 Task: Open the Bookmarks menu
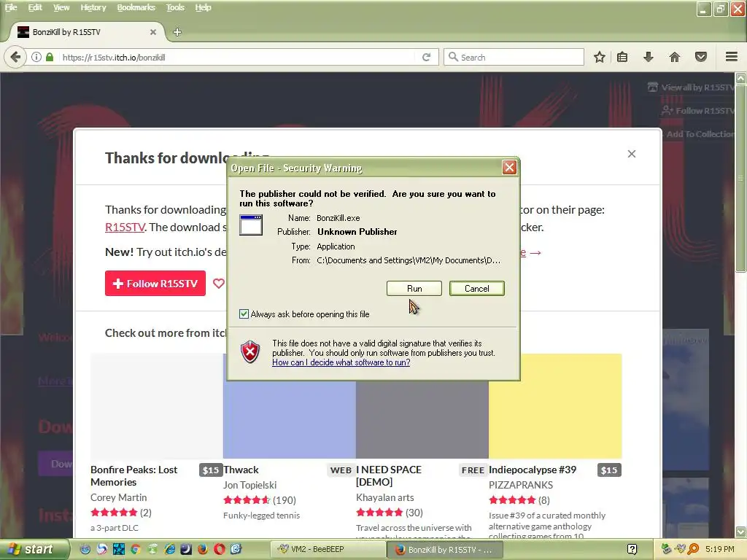[x=136, y=7]
